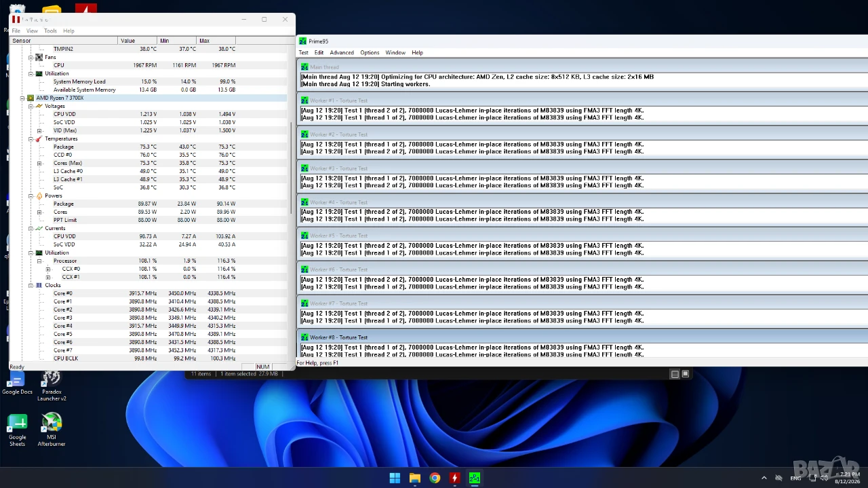Expand the Cores power row
This screenshot has width=868, height=488.
pos(39,212)
